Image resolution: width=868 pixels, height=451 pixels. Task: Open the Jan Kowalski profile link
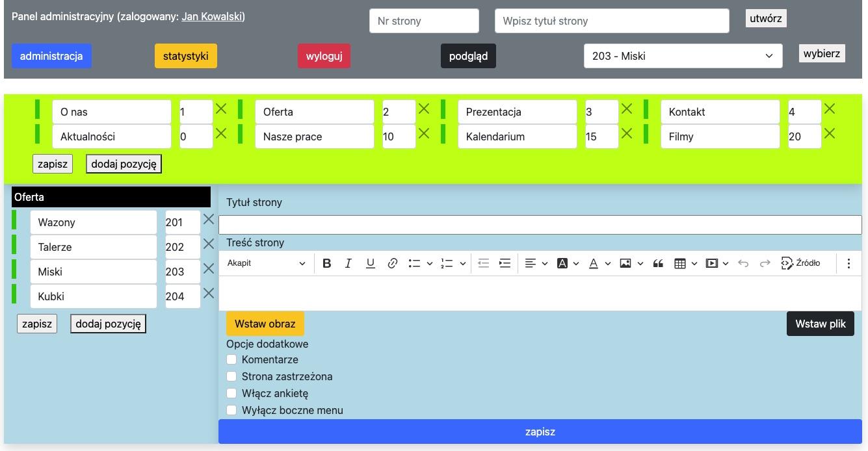tap(212, 16)
